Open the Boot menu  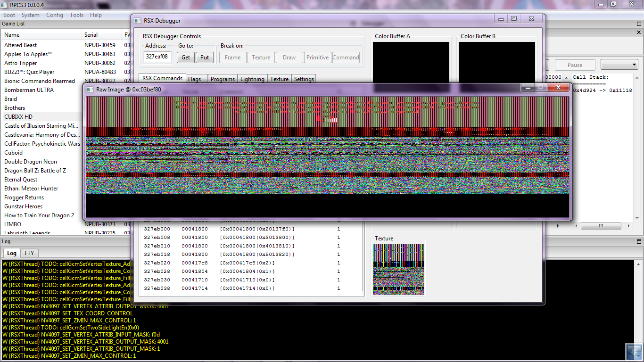(x=9, y=15)
